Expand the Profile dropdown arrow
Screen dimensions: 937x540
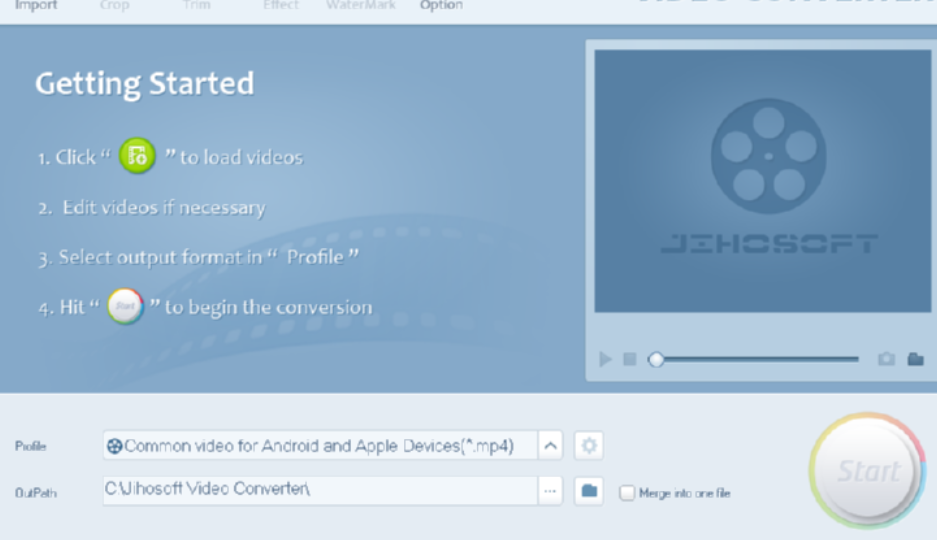click(x=550, y=446)
